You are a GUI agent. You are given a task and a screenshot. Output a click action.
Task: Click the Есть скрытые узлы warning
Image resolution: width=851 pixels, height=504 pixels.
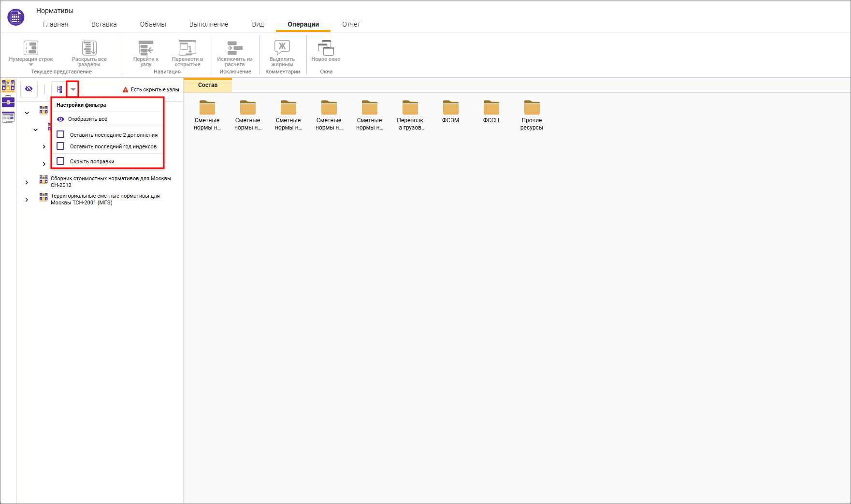(x=151, y=89)
